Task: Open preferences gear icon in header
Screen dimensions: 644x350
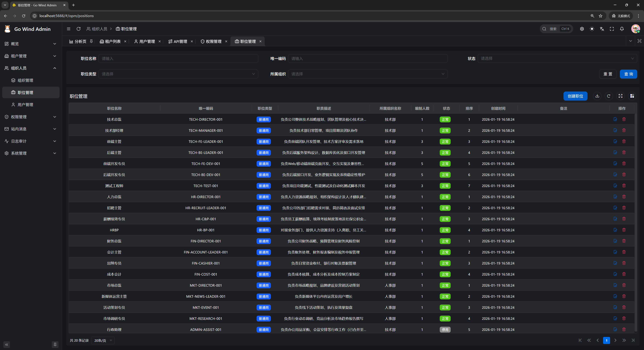Action: [x=582, y=29]
